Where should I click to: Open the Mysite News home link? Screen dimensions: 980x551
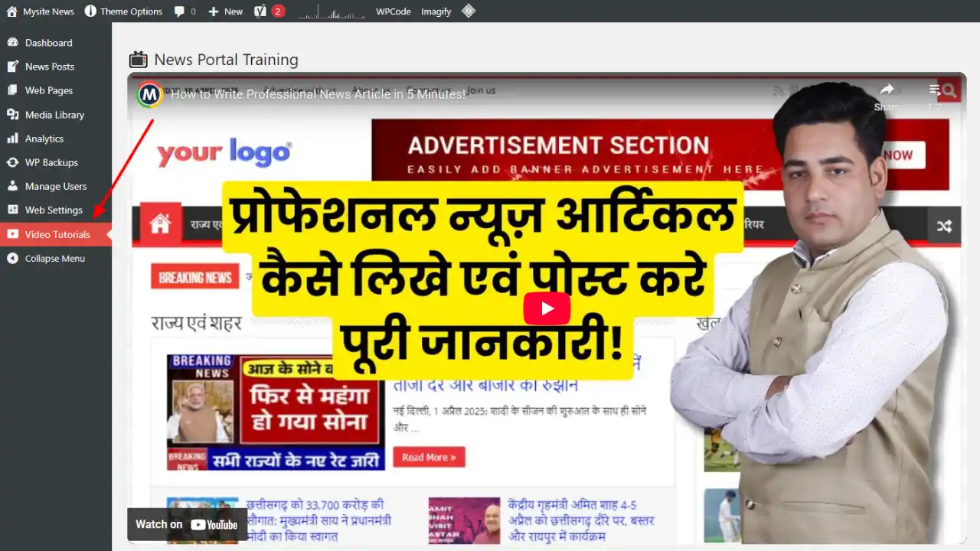click(41, 11)
